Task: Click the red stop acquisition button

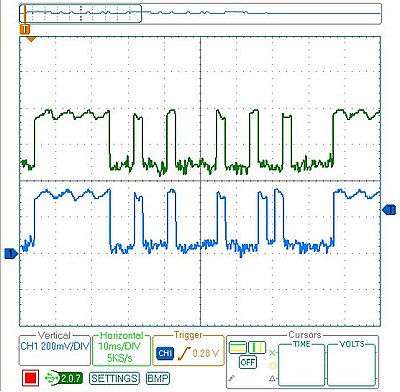Action: pyautogui.click(x=30, y=378)
